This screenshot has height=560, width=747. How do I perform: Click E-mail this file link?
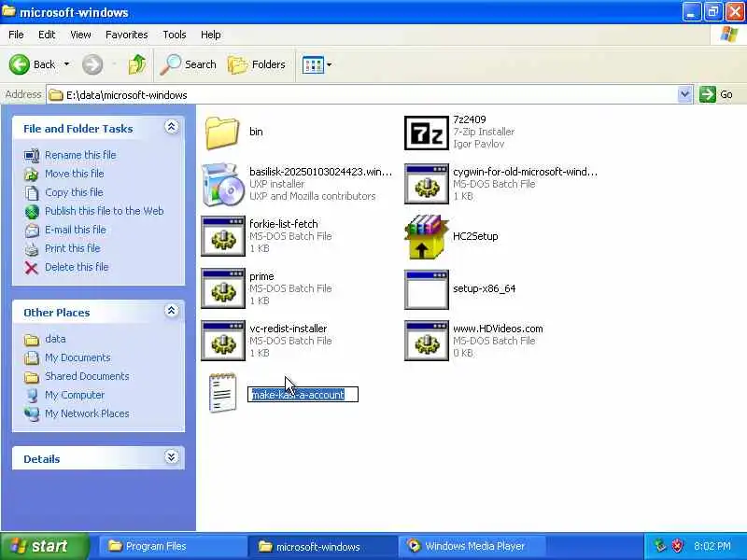pos(76,230)
